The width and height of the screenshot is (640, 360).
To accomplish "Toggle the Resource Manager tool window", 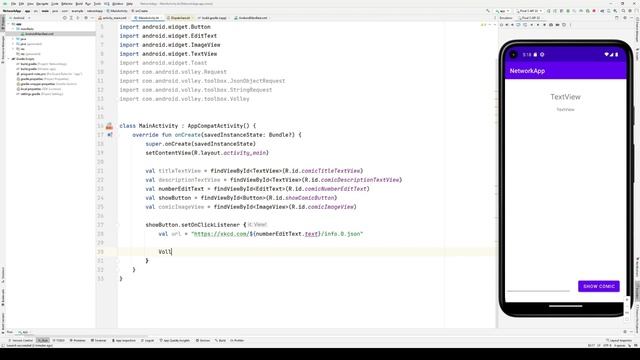I will [3, 49].
